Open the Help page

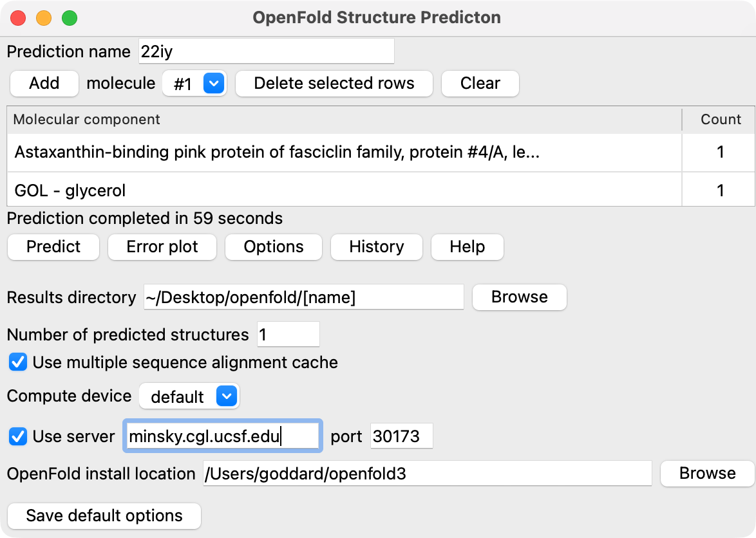pyautogui.click(x=467, y=246)
